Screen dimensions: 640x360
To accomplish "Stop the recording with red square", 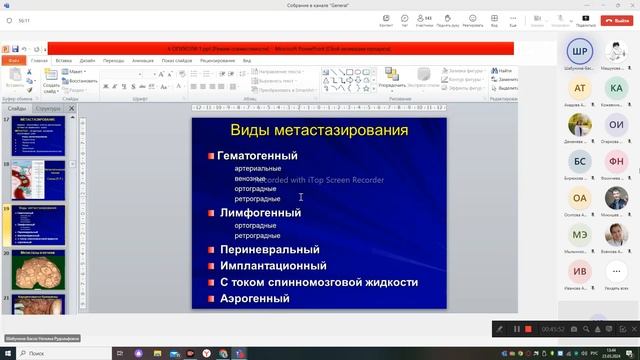I will tap(528, 329).
